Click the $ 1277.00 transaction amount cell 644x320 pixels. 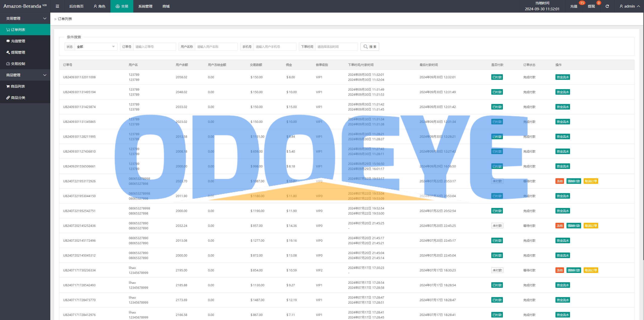257,241
